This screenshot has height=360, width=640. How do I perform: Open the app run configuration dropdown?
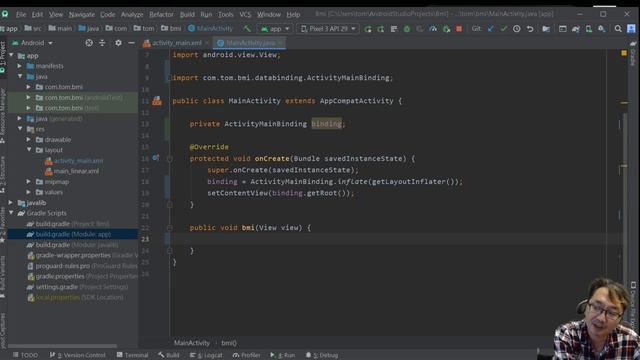[x=275, y=29]
